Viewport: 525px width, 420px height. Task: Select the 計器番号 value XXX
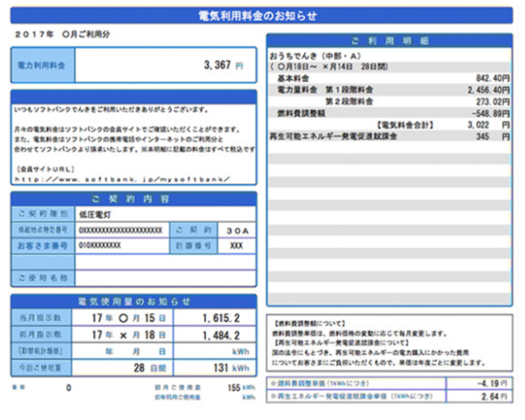pos(236,246)
